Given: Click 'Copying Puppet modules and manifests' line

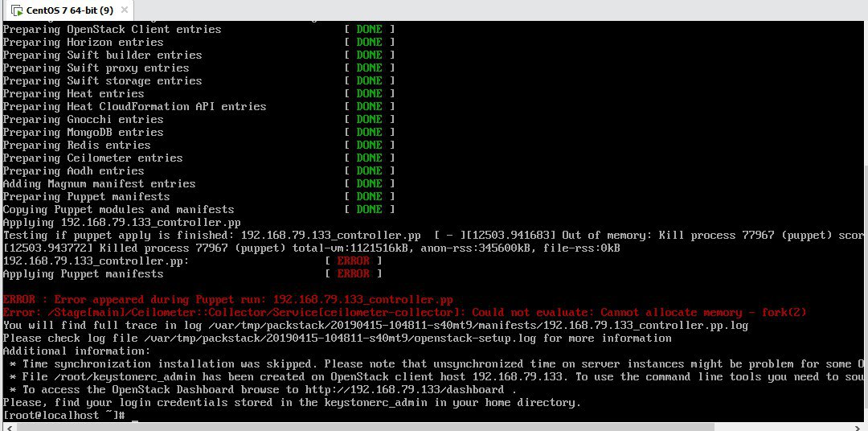Looking at the screenshot, I should click(199, 209).
